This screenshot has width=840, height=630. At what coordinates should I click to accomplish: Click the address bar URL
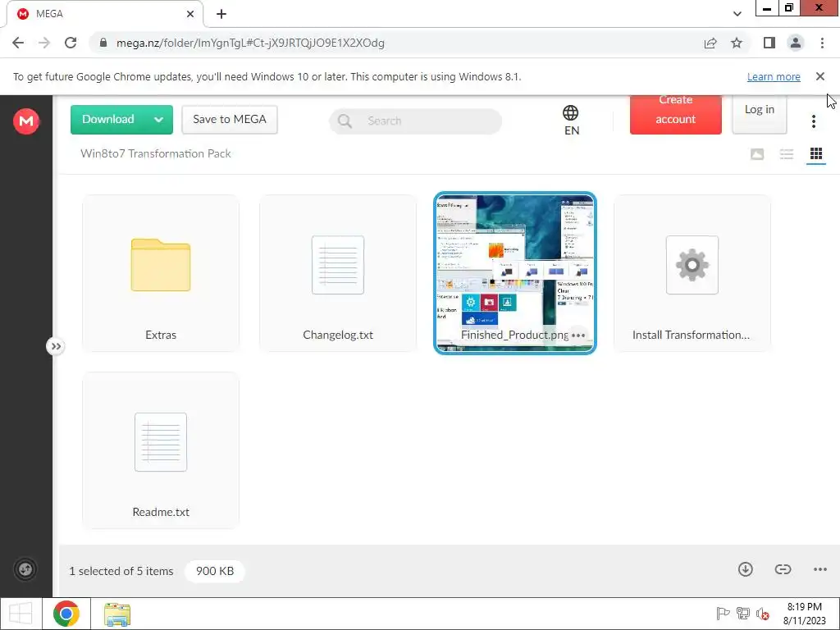coord(250,43)
